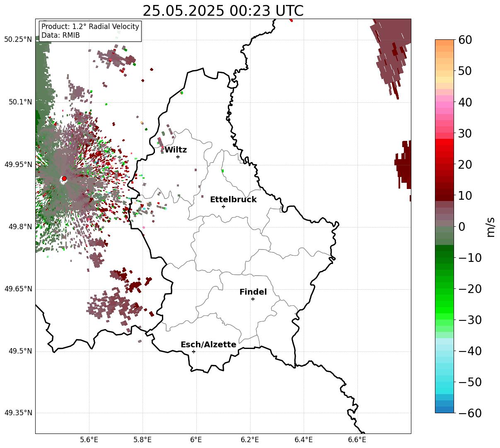
Task: Click the 'Data: RMIB' label
Action: 60,36
